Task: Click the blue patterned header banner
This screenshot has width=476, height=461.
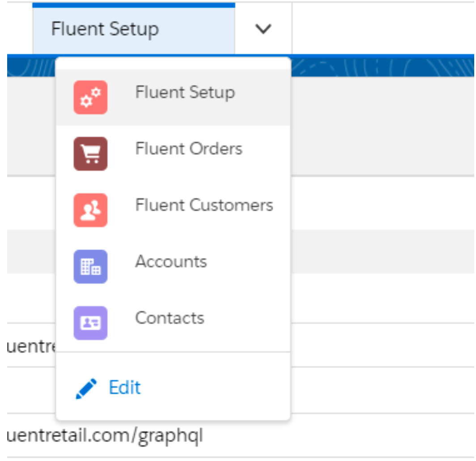Action: tap(380, 65)
